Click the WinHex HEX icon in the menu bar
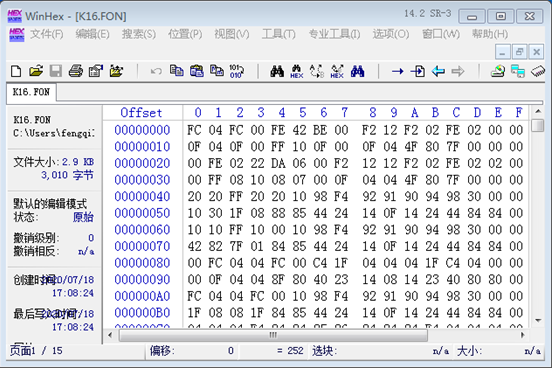The image size is (552, 368). point(17,35)
